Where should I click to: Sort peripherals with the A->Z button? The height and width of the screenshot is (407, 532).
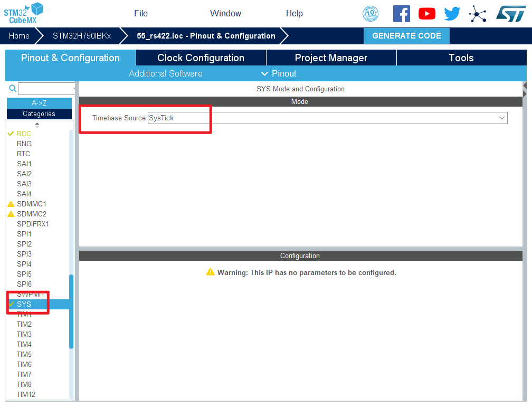tap(39, 103)
